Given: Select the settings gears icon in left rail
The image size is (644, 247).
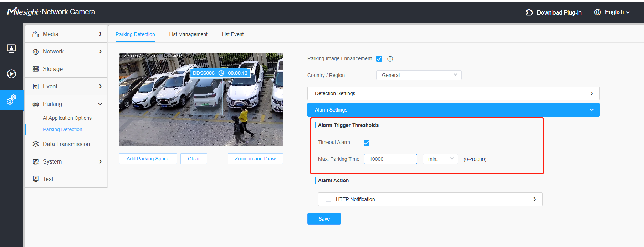Looking at the screenshot, I should click(11, 99).
